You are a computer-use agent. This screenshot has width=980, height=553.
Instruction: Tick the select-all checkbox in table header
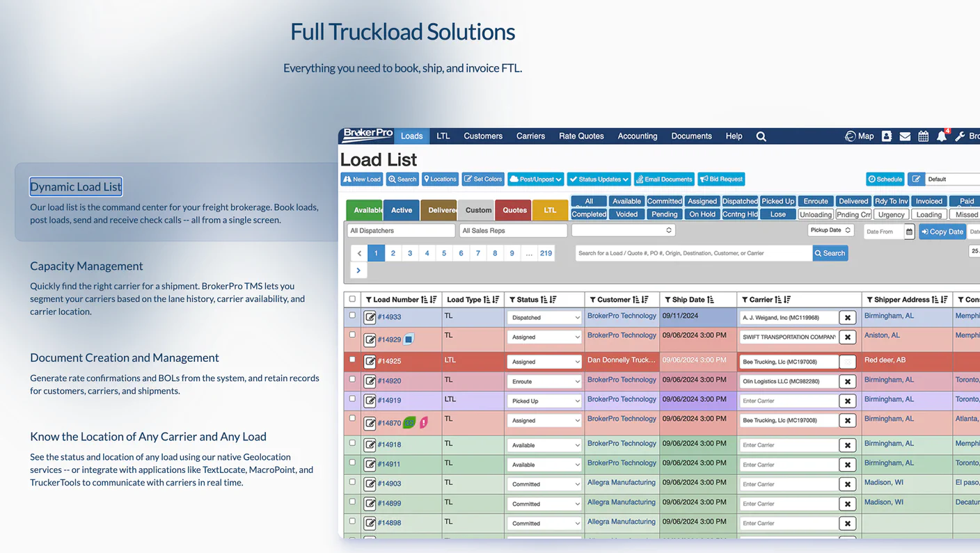[x=351, y=299]
